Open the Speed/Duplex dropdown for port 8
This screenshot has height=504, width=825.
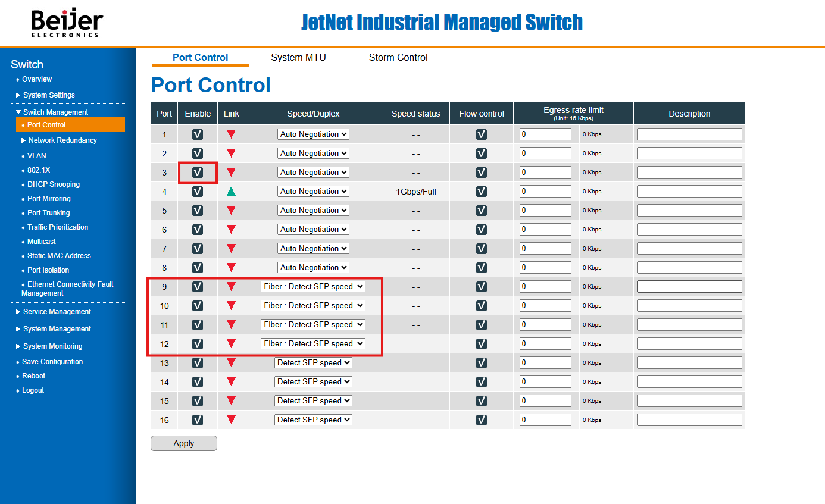pos(313,268)
